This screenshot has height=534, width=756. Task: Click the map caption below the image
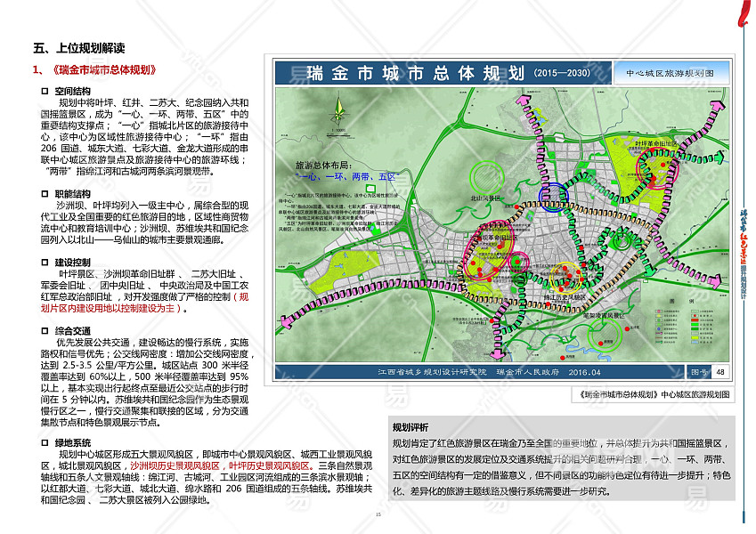[x=654, y=393]
